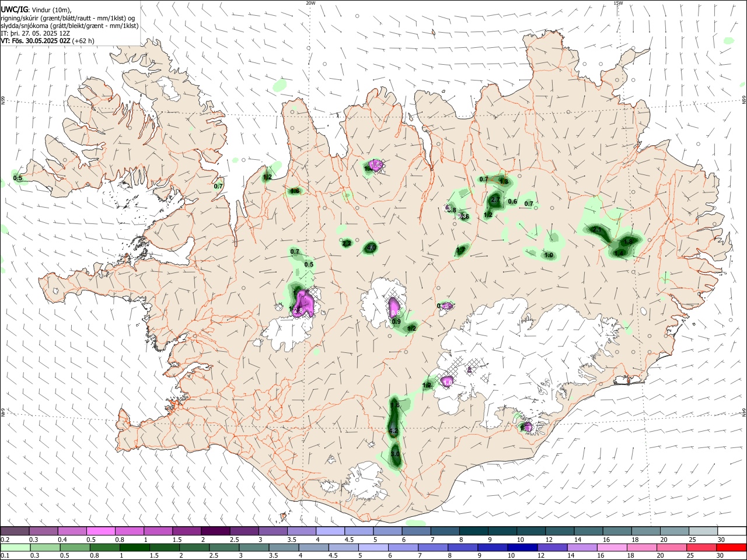Click the "4.2" value in the southern rain band

coord(393,430)
